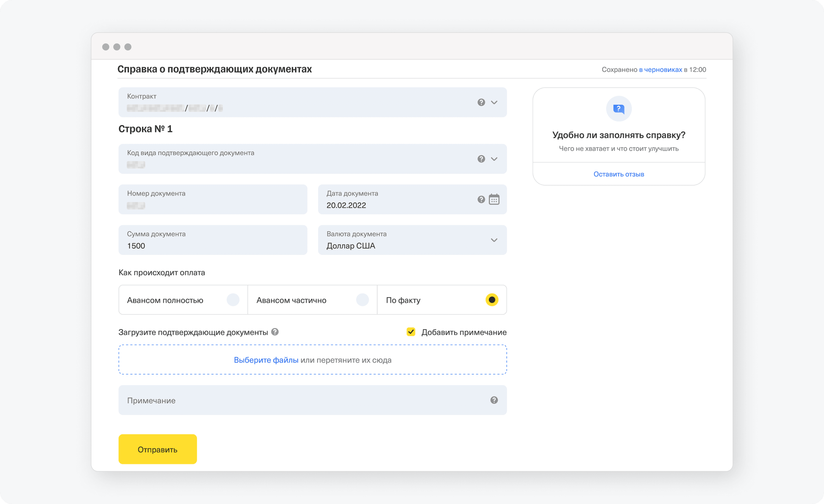
Task: Click help icon in Примечание field
Action: coord(494,400)
